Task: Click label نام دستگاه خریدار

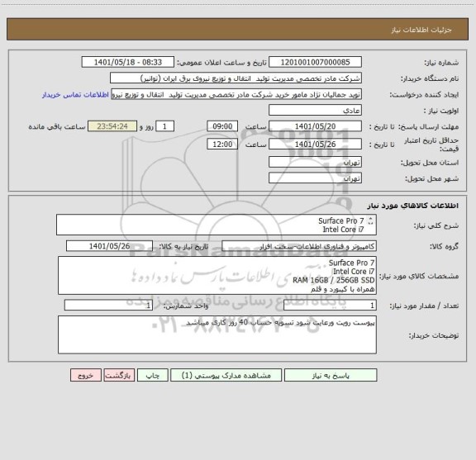Action: pos(430,78)
